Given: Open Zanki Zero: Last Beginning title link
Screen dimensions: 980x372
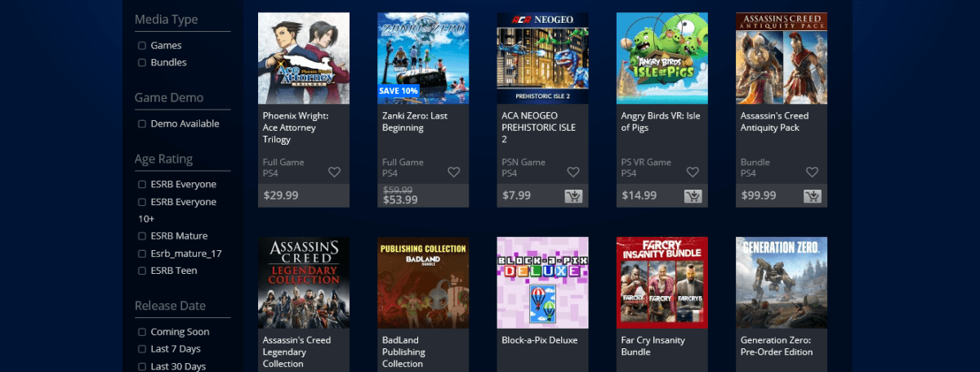Looking at the screenshot, I should pyautogui.click(x=415, y=122).
